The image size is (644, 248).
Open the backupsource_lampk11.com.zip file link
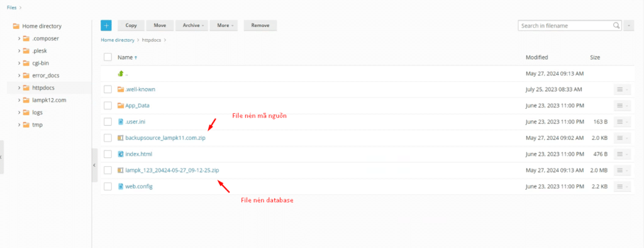[x=165, y=138]
